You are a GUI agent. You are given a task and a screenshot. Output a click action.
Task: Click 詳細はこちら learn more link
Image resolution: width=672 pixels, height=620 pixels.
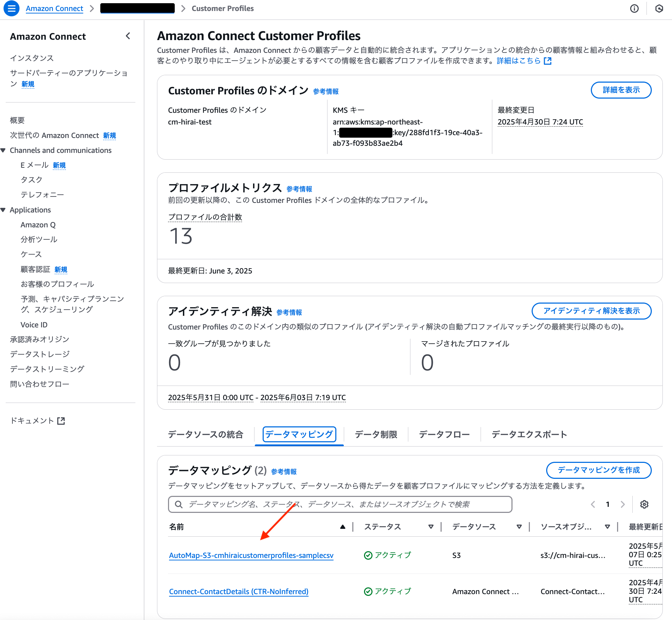[x=519, y=61]
